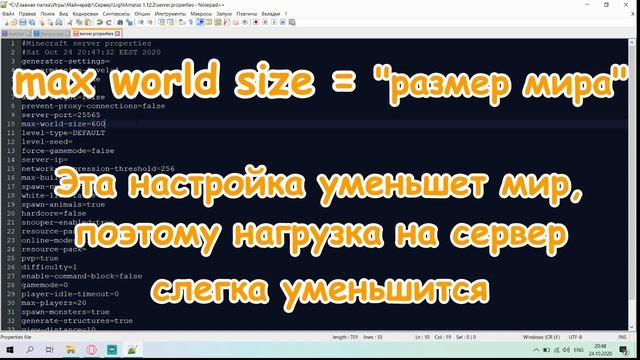Click the line force-gamemode=false
Viewport: 640px width, 360px height.
[68, 151]
